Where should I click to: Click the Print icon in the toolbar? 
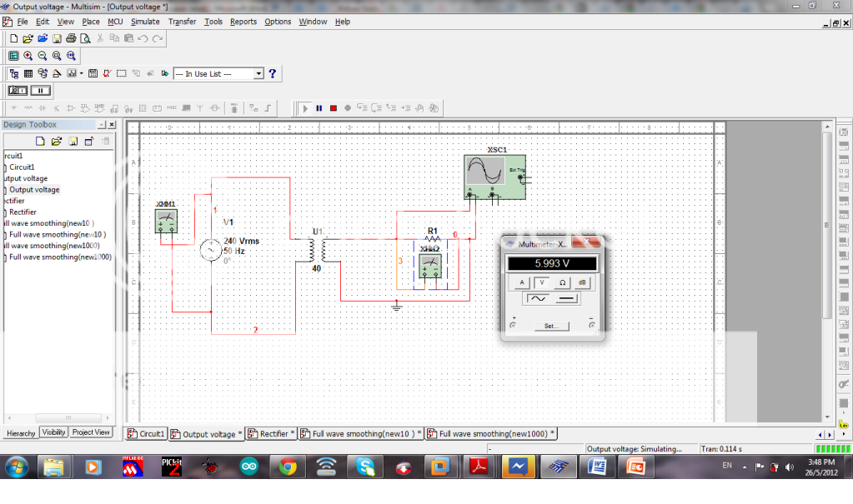(71, 38)
